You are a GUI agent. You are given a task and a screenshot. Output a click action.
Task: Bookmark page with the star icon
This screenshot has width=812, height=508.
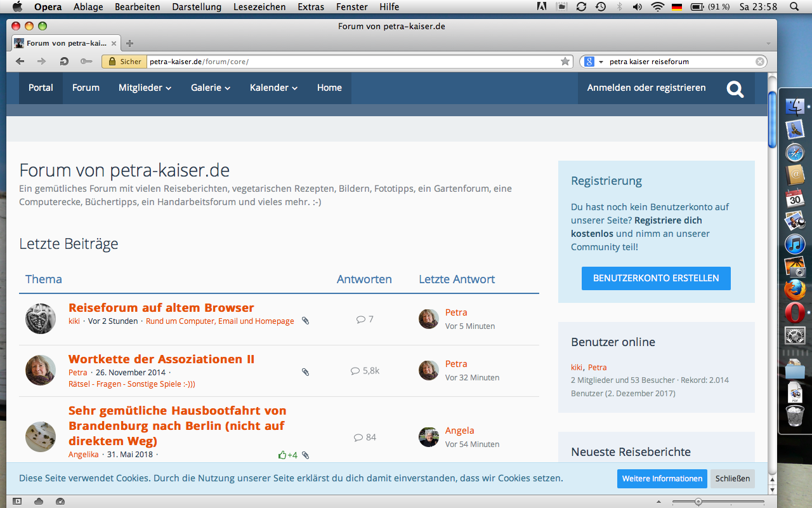click(x=565, y=62)
